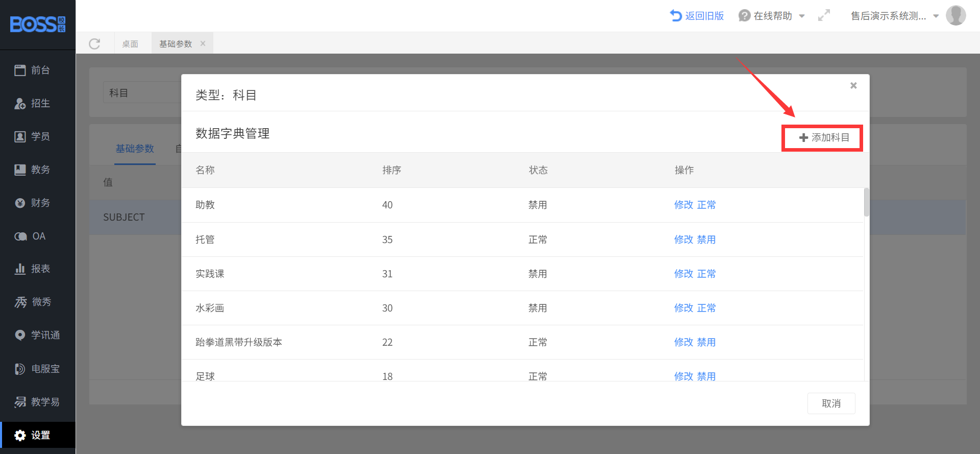Expand the 售后演示系统测 account dropdown
The height and width of the screenshot is (454, 980).
point(936,16)
